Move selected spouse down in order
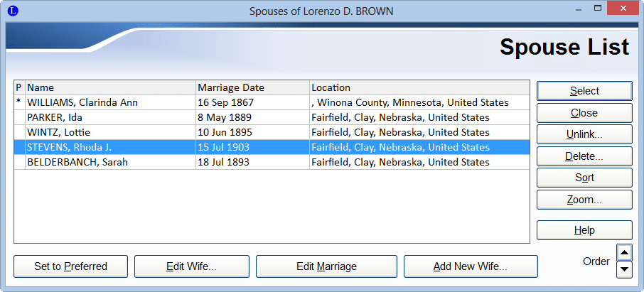The width and height of the screenshot is (644, 292). click(x=623, y=269)
